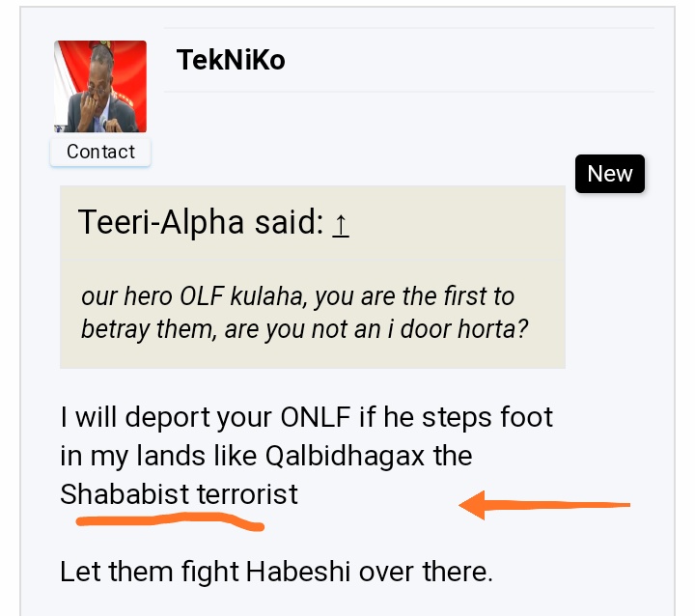The width and height of the screenshot is (695, 616).
Task: Click the Contact button under the avatar
Action: click(x=100, y=153)
